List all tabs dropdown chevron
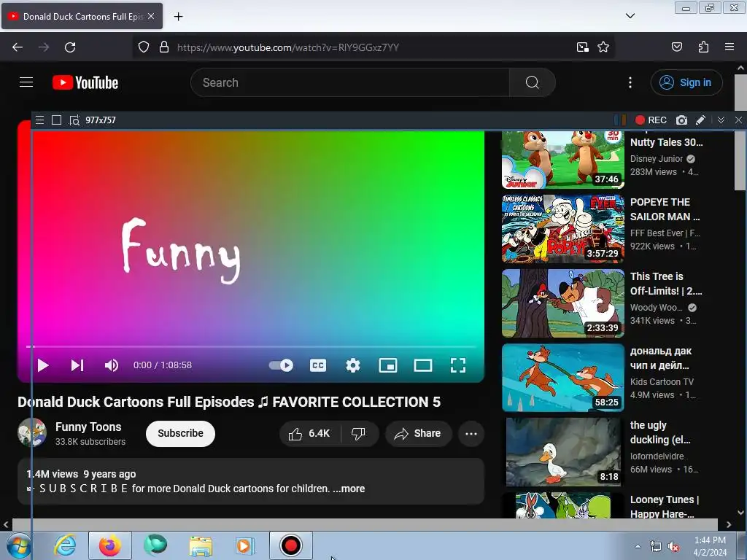The width and height of the screenshot is (747, 560). click(630, 16)
